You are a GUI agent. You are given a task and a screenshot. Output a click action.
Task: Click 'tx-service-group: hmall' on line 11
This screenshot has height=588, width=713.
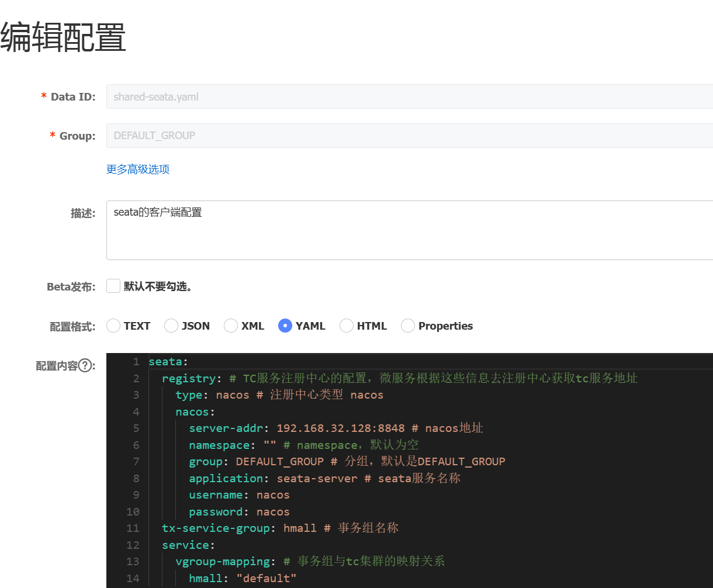tap(240, 528)
